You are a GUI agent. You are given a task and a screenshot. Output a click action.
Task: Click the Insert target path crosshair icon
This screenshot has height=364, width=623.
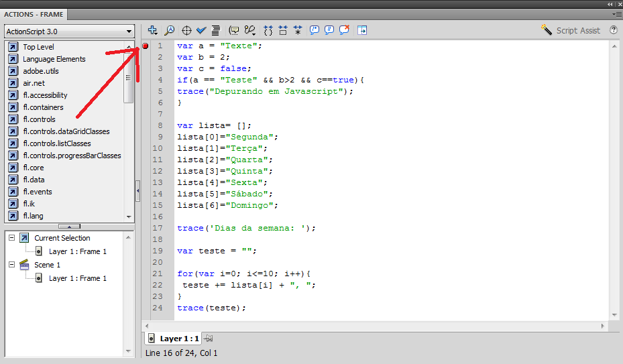coord(187,30)
